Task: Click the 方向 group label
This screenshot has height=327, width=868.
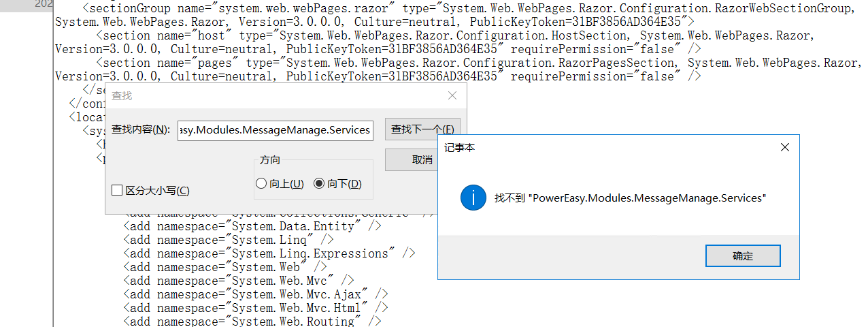Action: (x=269, y=160)
